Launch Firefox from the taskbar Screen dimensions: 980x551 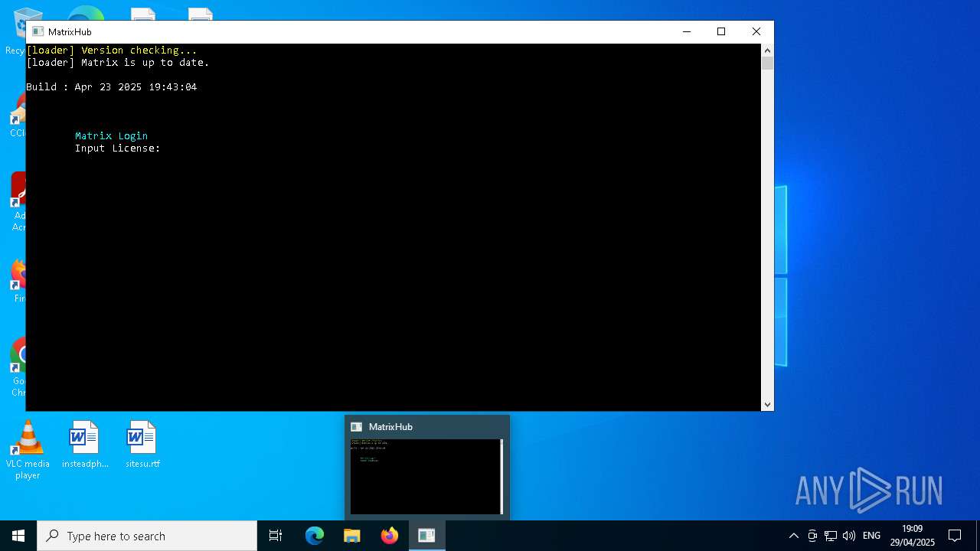point(390,536)
